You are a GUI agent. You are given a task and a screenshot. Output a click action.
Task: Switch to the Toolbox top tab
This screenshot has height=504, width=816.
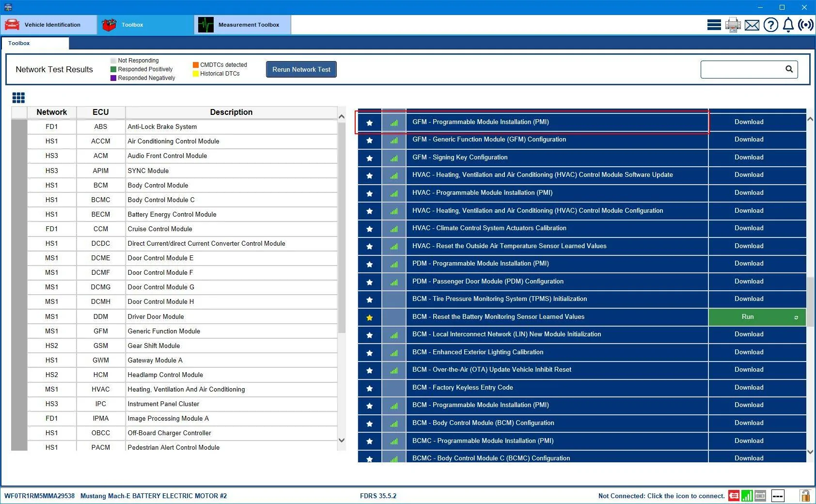click(x=145, y=25)
